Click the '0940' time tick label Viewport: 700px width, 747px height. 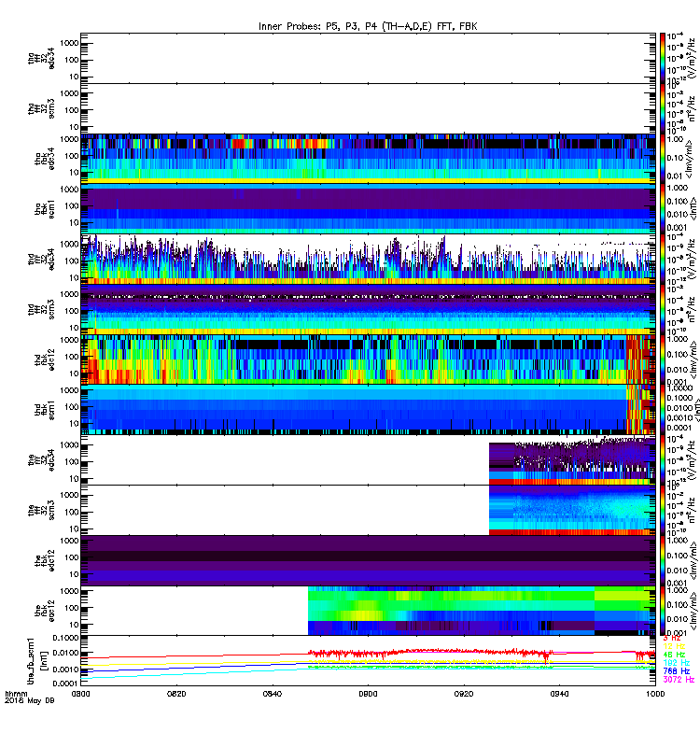(559, 694)
